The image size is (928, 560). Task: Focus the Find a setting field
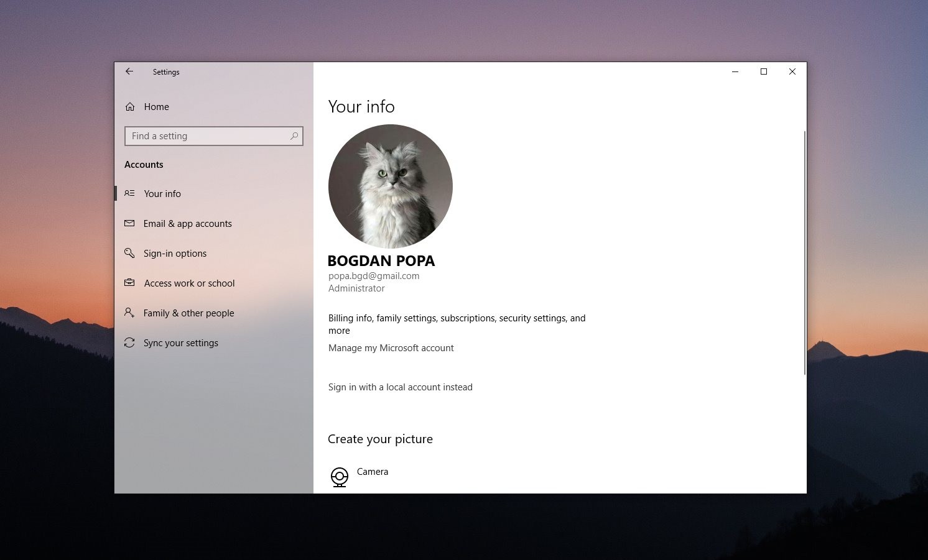coord(214,136)
